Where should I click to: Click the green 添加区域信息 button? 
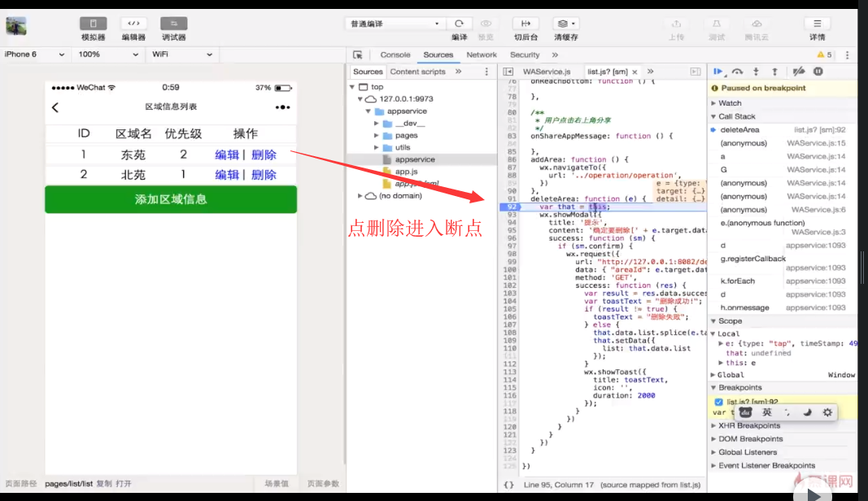pos(171,199)
